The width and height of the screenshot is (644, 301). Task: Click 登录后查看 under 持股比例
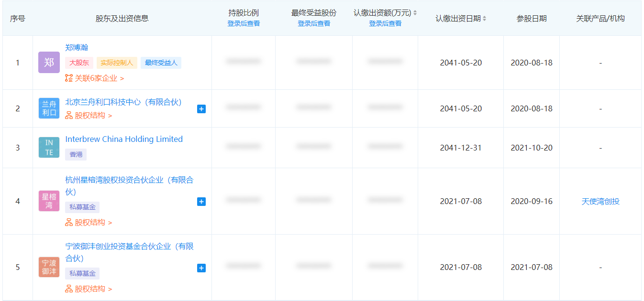pyautogui.click(x=244, y=23)
